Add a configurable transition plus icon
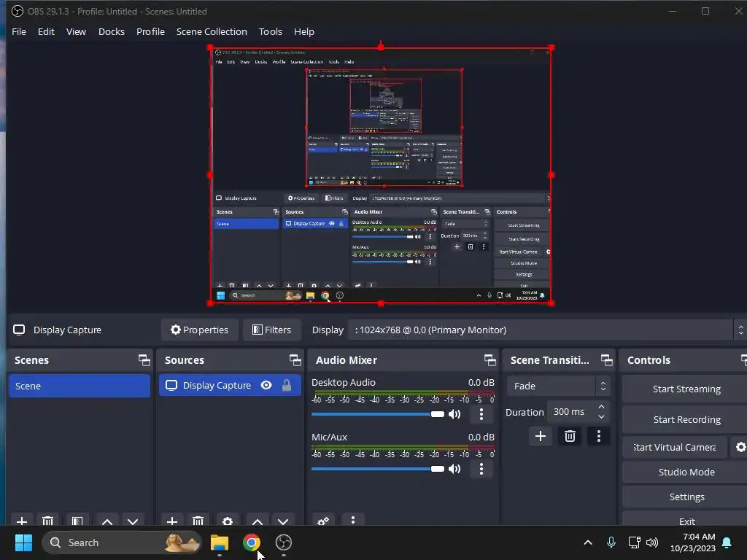The image size is (747, 560). click(541, 436)
